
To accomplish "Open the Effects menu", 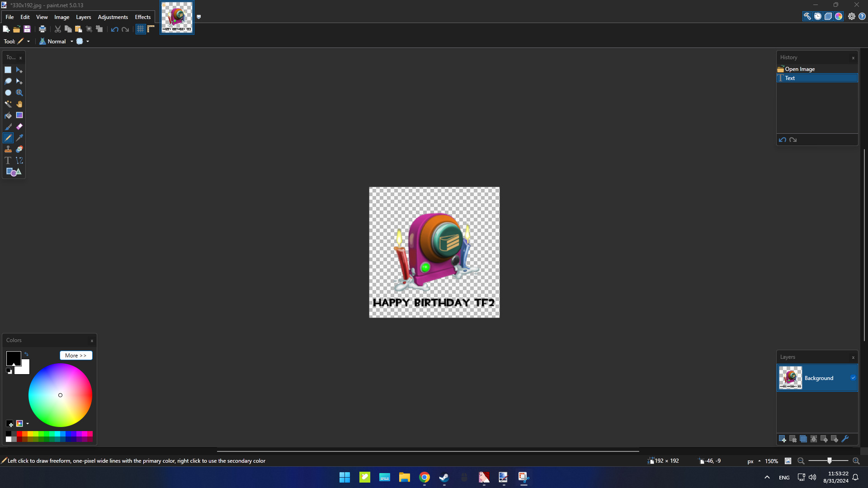I will click(142, 17).
